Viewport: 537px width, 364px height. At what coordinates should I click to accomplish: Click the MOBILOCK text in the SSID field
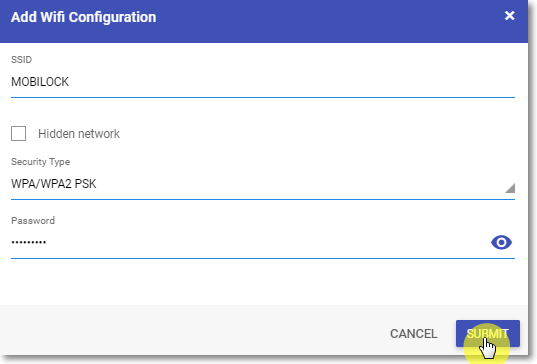point(40,82)
